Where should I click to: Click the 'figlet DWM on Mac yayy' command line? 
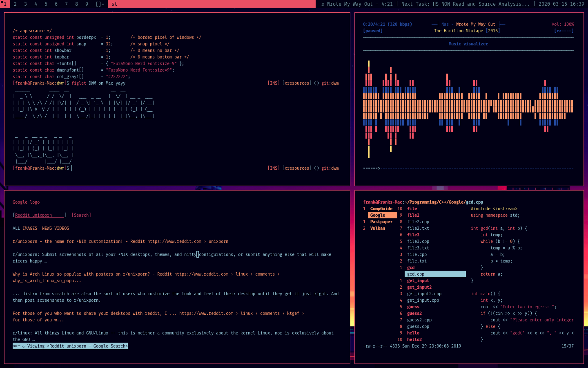[x=98, y=83]
